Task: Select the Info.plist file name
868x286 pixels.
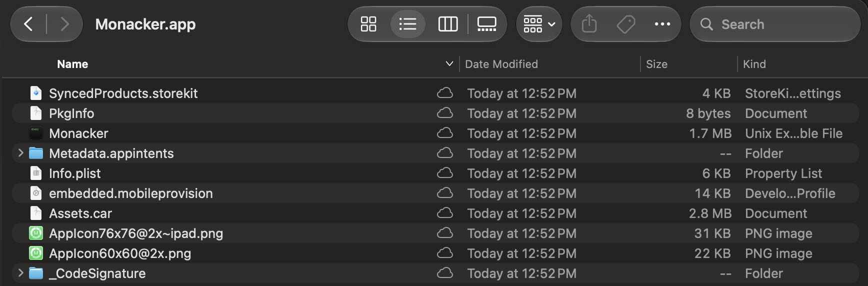Action: (x=75, y=173)
